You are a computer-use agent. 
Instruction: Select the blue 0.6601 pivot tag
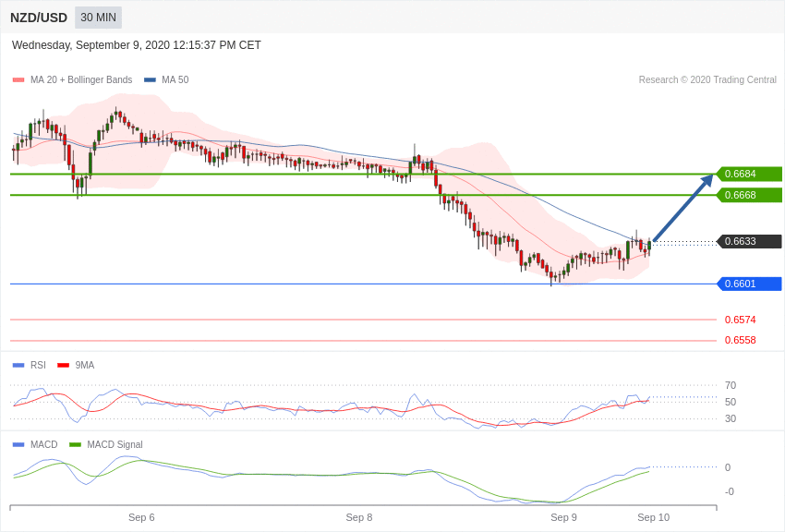[x=749, y=284]
